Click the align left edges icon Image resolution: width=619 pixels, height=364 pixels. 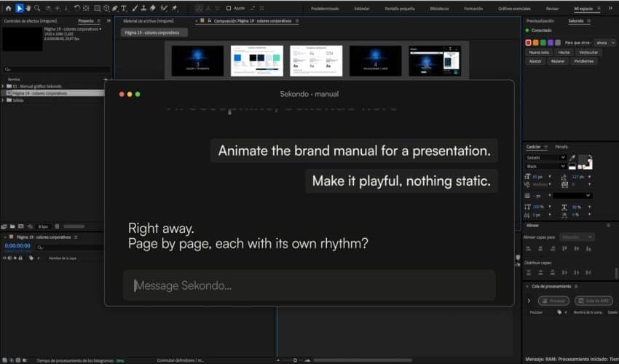529,248
